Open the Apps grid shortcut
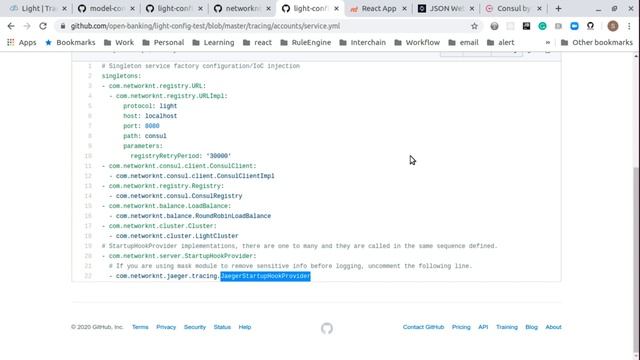Viewport: 640px width, 360px height. coord(21,42)
